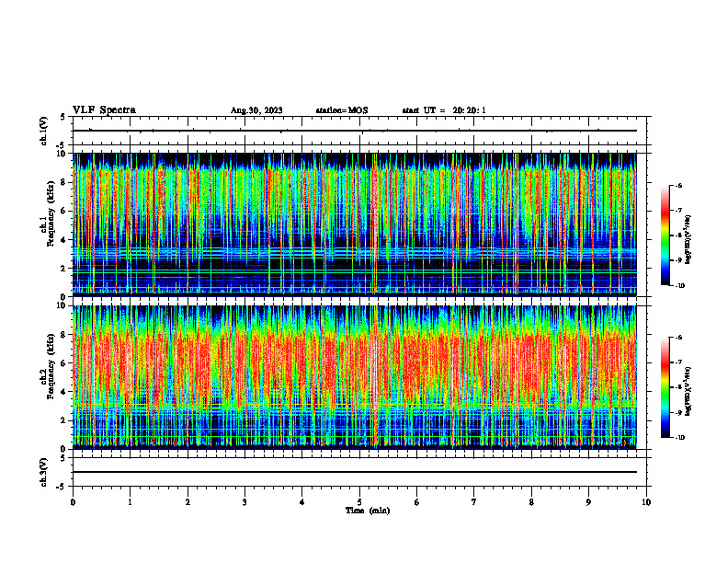Click the "-7" label on ch.2 color bar
Screen dimensions: 728x563
coord(678,362)
